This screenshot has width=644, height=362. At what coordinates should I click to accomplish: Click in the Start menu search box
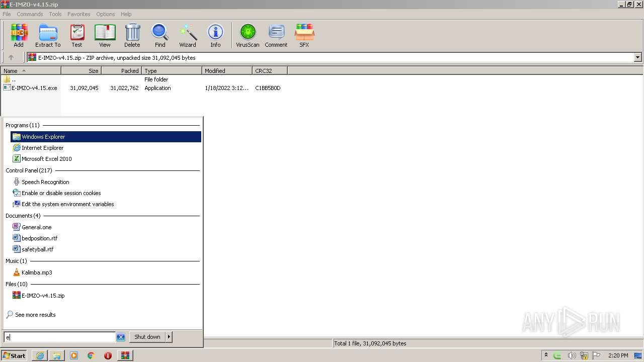(x=60, y=337)
